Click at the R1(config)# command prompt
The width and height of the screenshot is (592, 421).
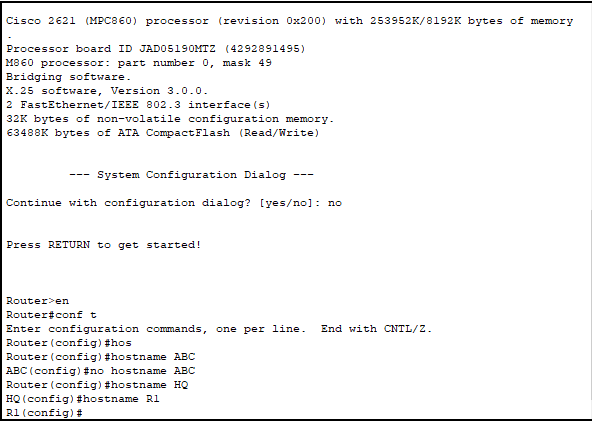pyautogui.click(x=44, y=413)
